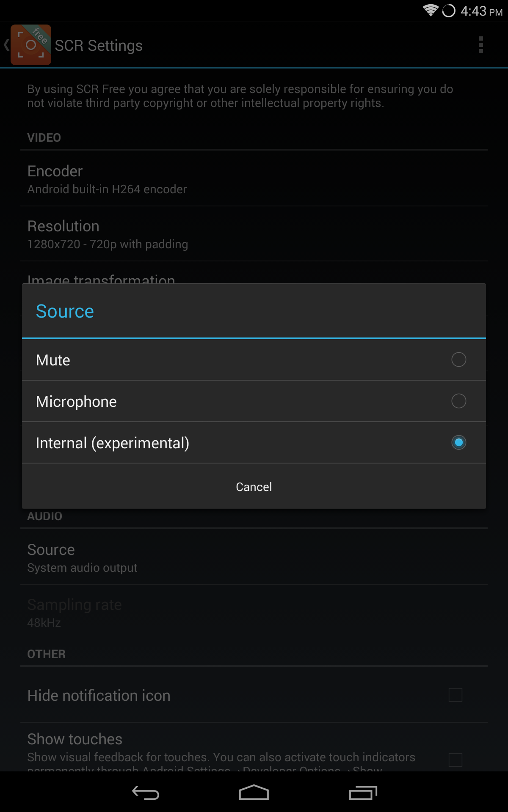Tap the SCR Free app icon
Viewport: 508px width, 812px height.
[31, 44]
